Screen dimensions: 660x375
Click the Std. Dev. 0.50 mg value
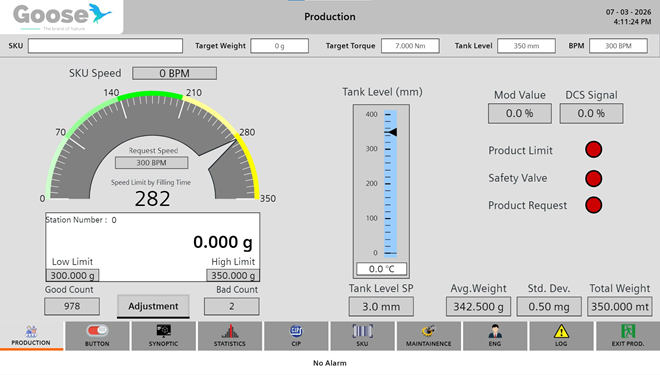pos(549,307)
